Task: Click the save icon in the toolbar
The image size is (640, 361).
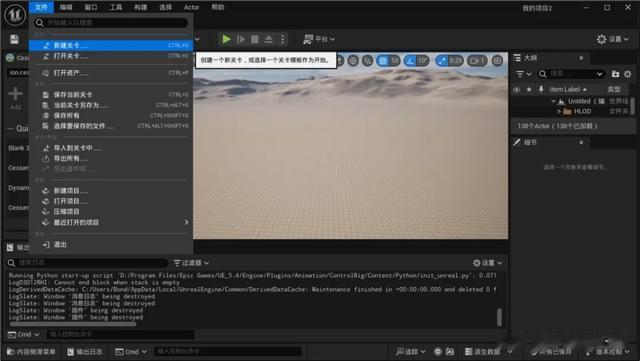Action: (15, 39)
